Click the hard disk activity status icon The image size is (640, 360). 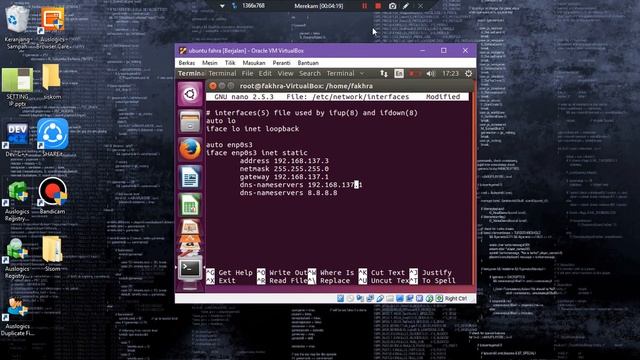(340, 298)
